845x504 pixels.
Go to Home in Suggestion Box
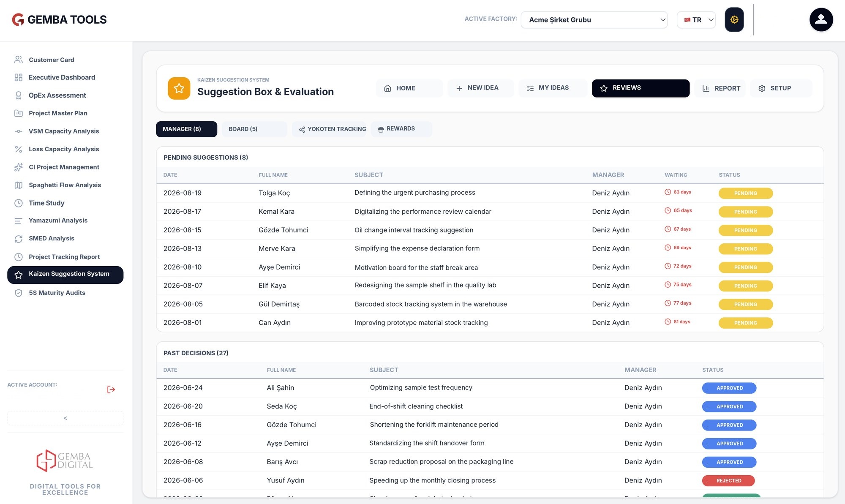(409, 88)
